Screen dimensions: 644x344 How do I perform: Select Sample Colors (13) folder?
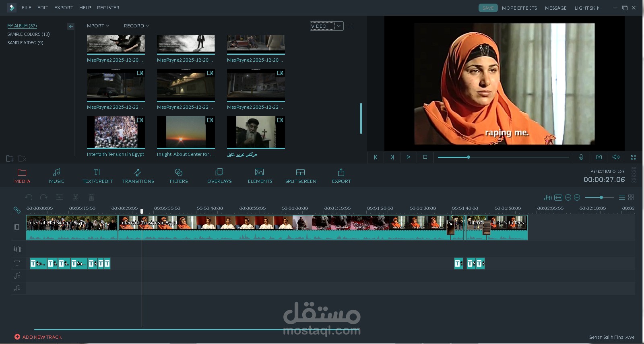[29, 34]
